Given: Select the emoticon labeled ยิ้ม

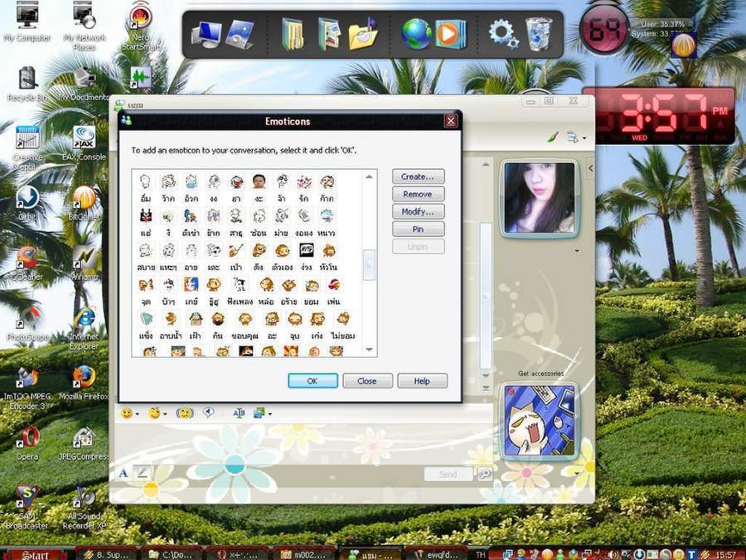Looking at the screenshot, I should tap(146, 181).
